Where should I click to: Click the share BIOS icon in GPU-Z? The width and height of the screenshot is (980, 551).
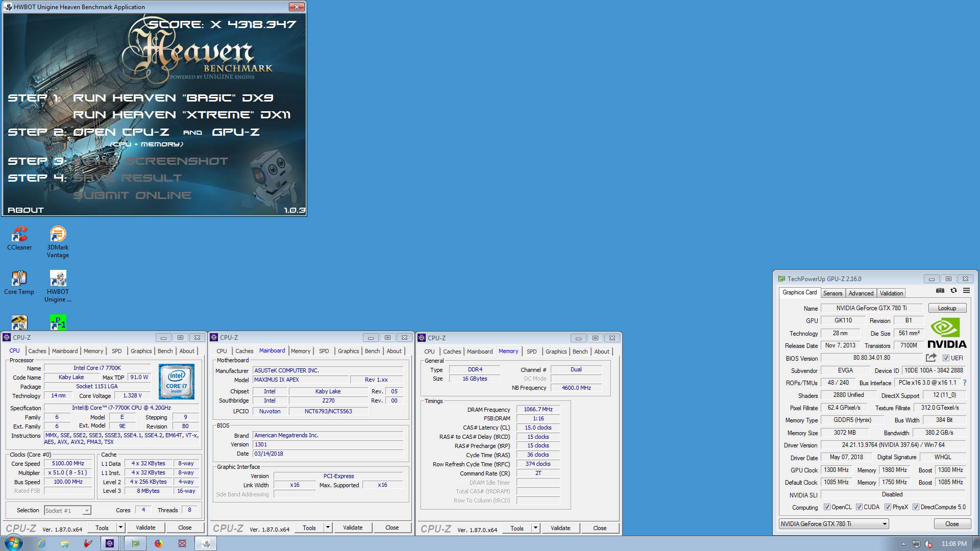931,358
